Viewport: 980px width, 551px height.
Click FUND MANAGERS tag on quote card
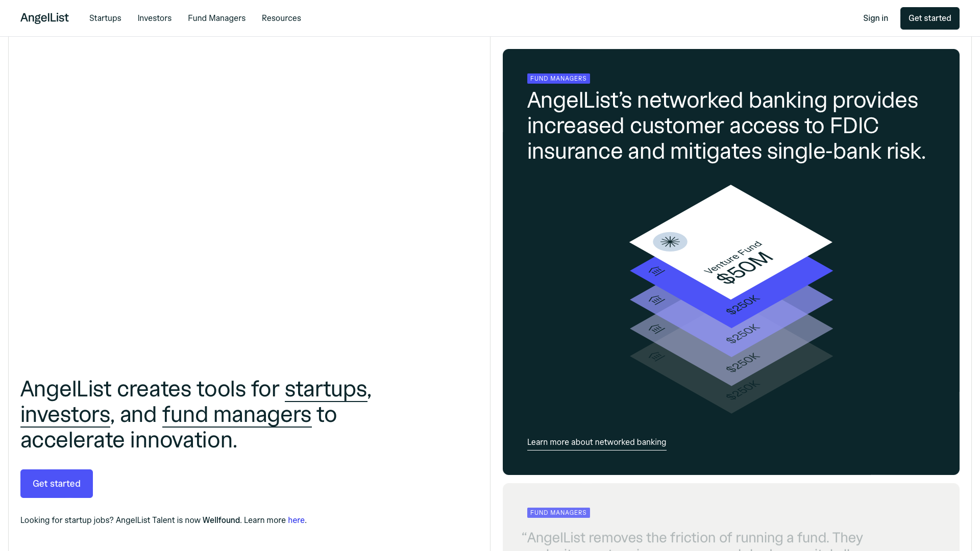[x=558, y=513]
